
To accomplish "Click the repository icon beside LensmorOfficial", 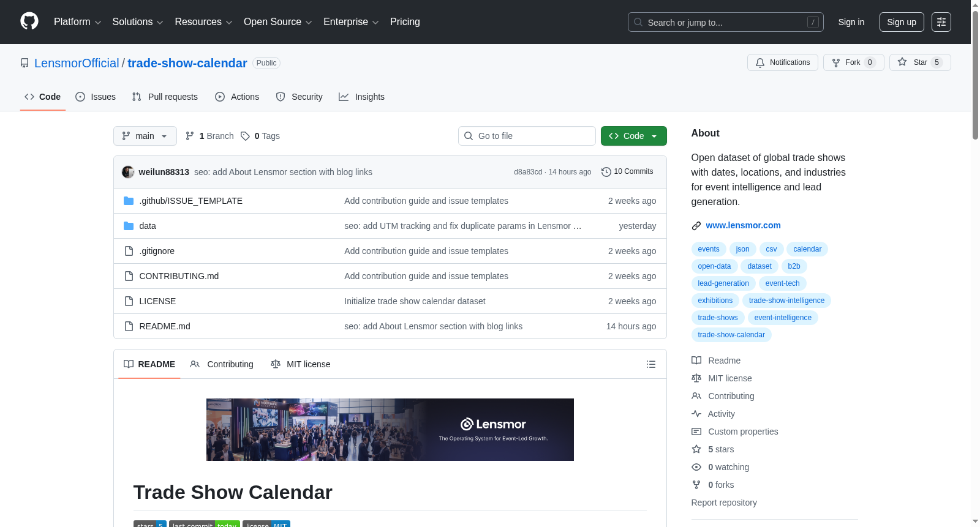I will [24, 63].
